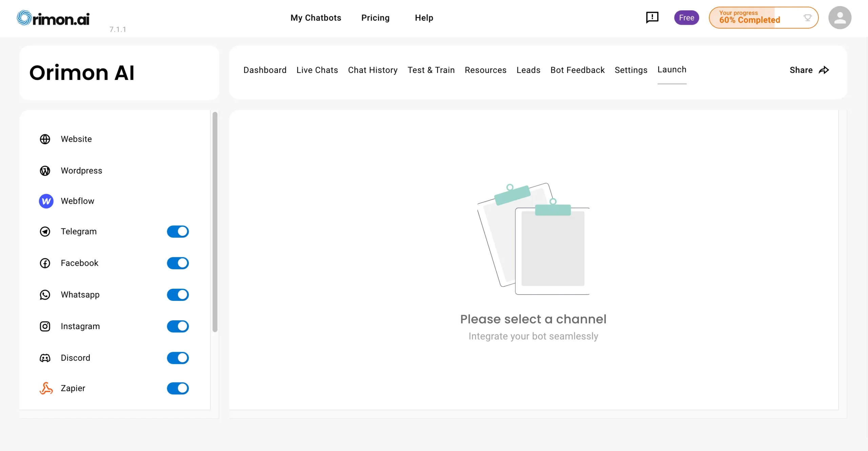Click the 60% Completed progress bar

[763, 18]
